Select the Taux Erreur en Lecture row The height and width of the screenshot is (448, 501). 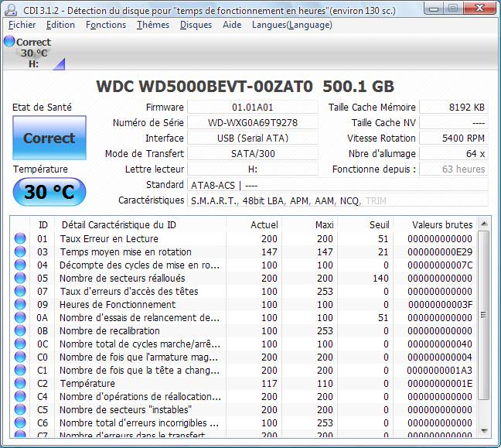[244, 238]
